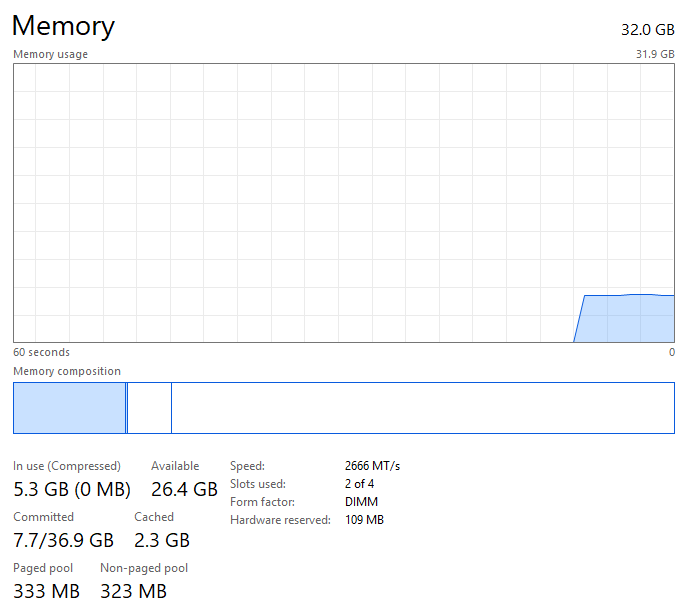The width and height of the screenshot is (694, 612).
Task: Click the Non-paged pool 323 MB value
Action: tap(133, 591)
